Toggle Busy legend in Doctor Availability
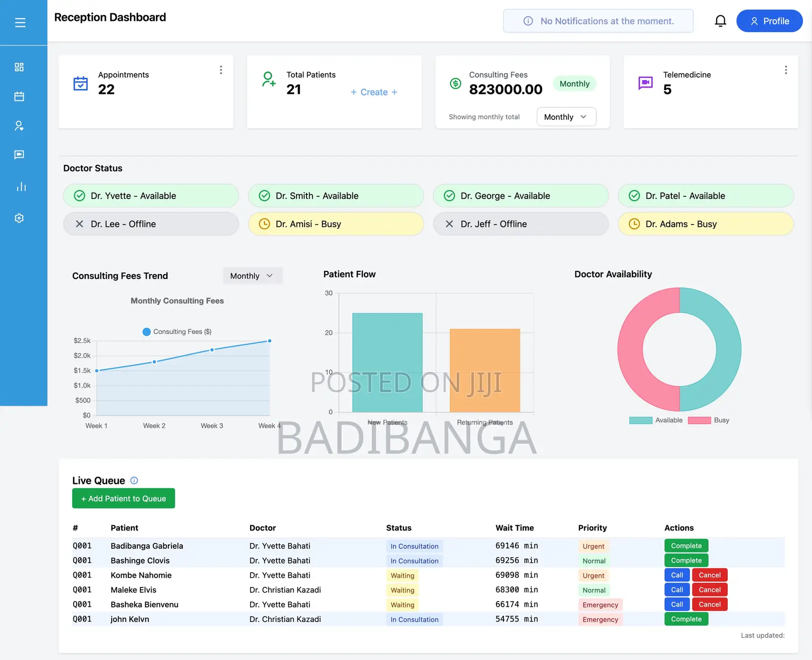Image resolution: width=812 pixels, height=660 pixels. coord(708,420)
